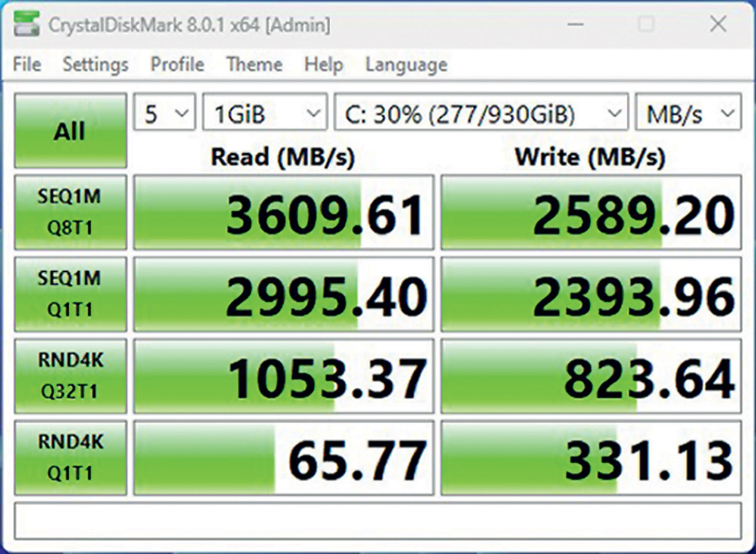Open the Settings menu

click(x=95, y=65)
